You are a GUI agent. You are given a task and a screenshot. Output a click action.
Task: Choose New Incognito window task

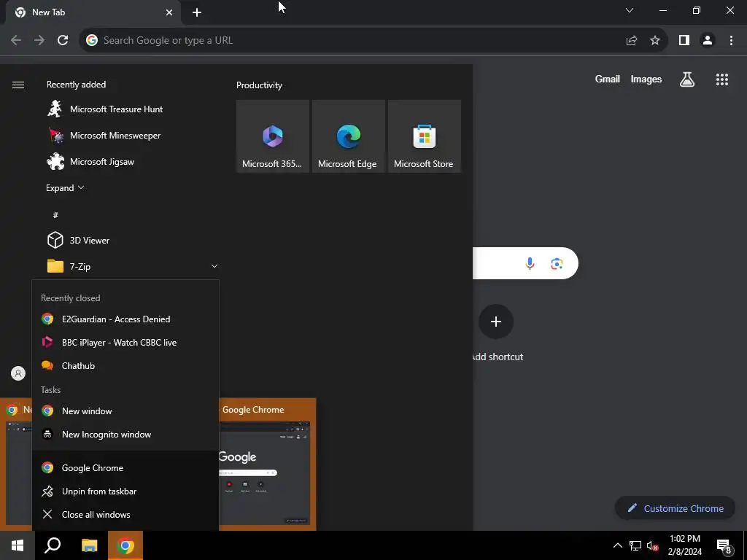click(x=125, y=434)
